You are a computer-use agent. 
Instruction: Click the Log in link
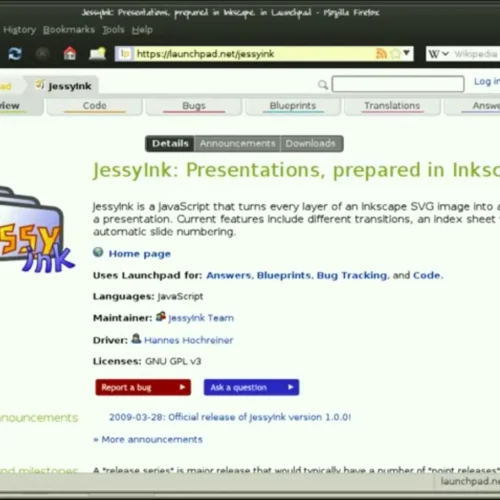(487, 81)
